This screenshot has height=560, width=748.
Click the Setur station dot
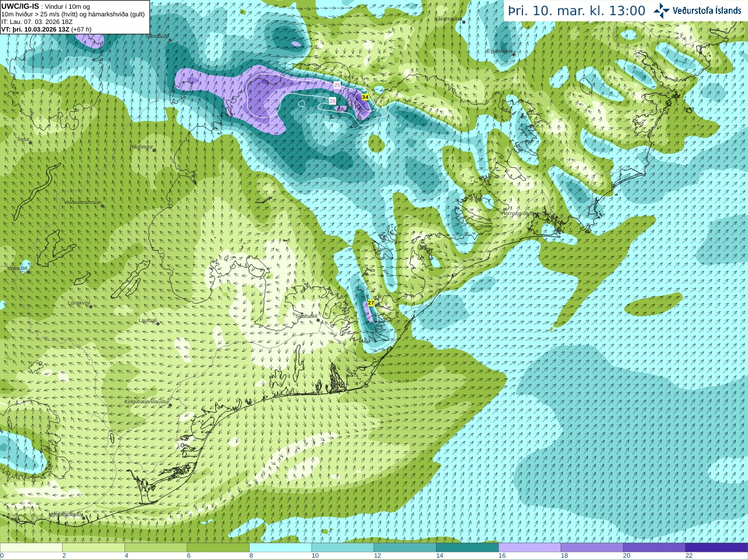point(30,142)
